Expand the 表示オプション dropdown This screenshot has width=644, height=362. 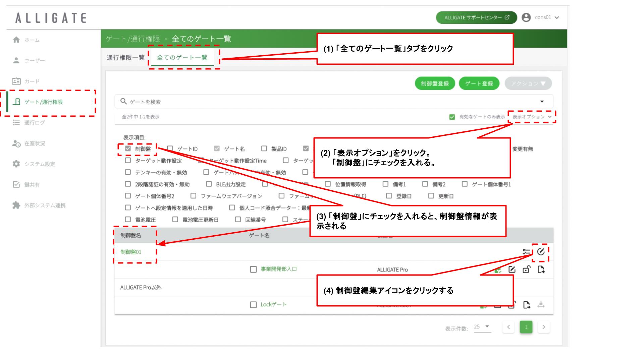(x=532, y=117)
